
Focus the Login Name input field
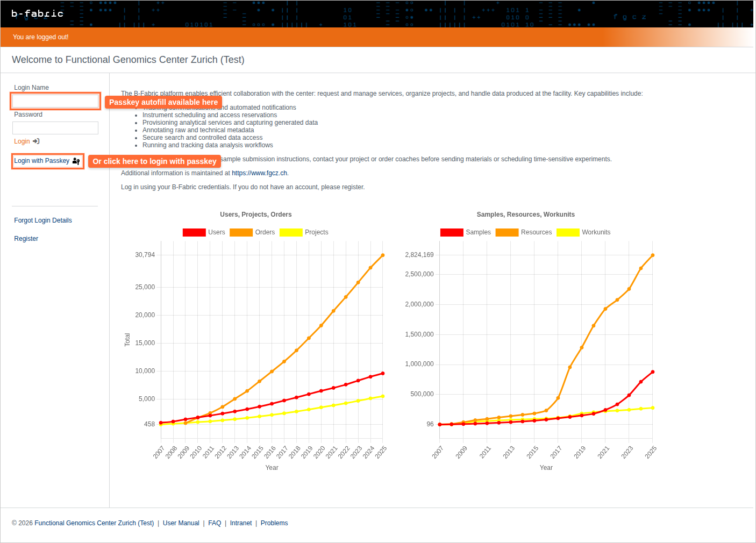[x=55, y=101]
